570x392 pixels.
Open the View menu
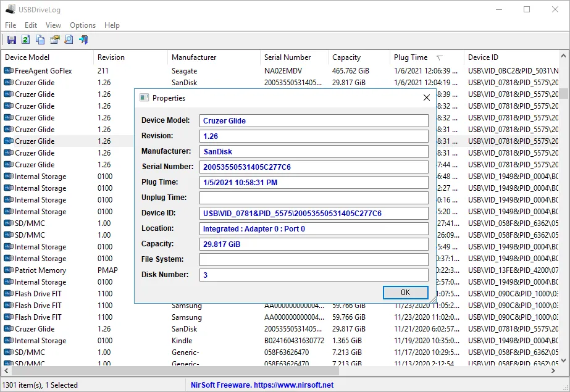(x=54, y=25)
